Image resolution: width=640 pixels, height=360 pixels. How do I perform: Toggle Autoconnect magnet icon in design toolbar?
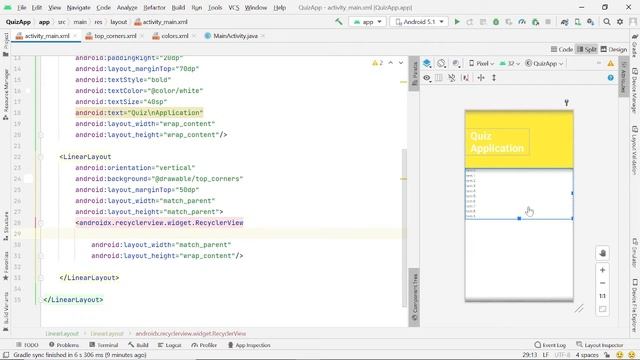(x=439, y=78)
